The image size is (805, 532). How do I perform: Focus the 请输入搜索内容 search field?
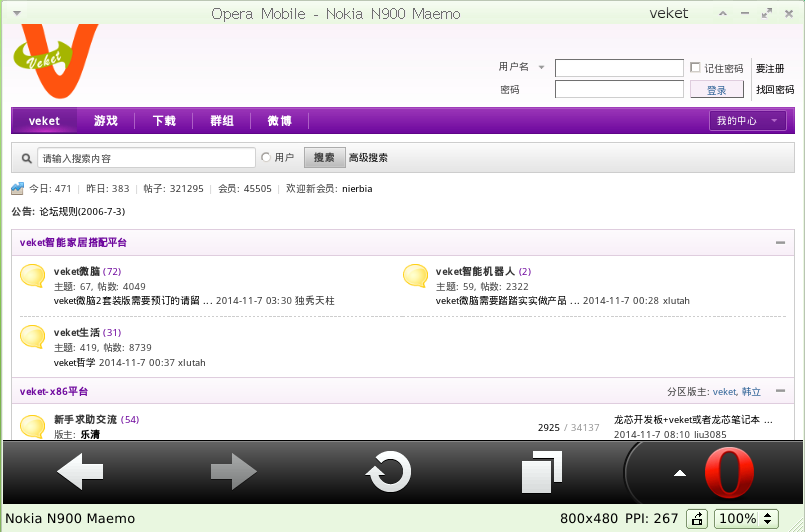tap(146, 158)
